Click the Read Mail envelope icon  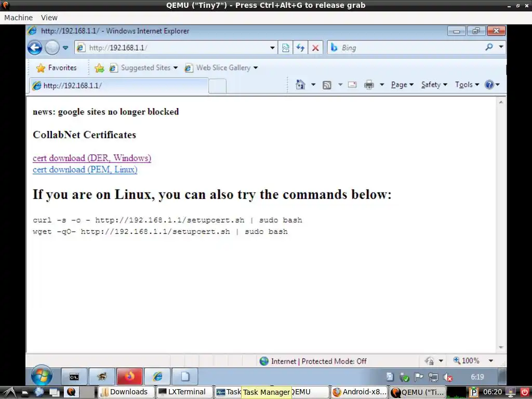click(352, 85)
